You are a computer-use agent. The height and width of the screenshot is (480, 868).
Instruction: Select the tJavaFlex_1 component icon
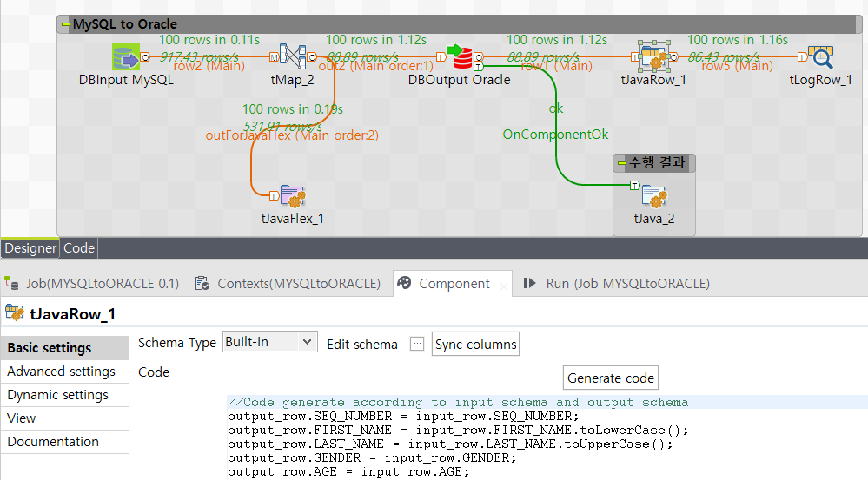coord(292,196)
